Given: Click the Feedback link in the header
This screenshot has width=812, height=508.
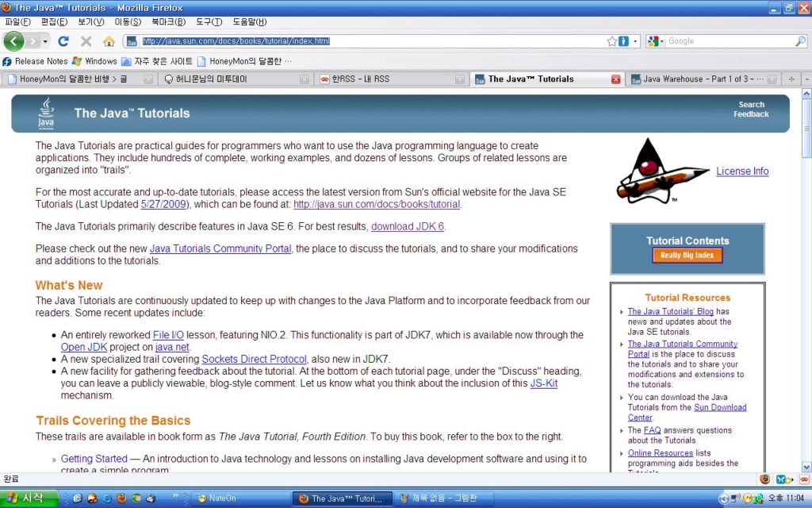Looking at the screenshot, I should pos(751,114).
